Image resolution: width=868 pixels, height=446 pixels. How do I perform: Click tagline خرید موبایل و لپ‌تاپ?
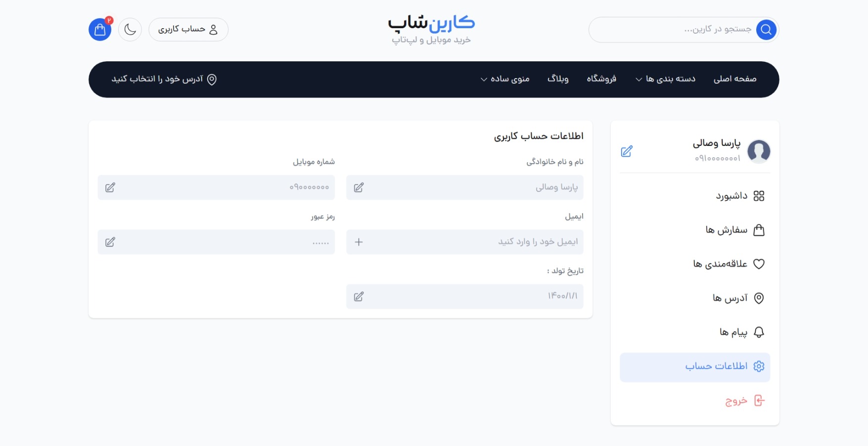click(431, 40)
